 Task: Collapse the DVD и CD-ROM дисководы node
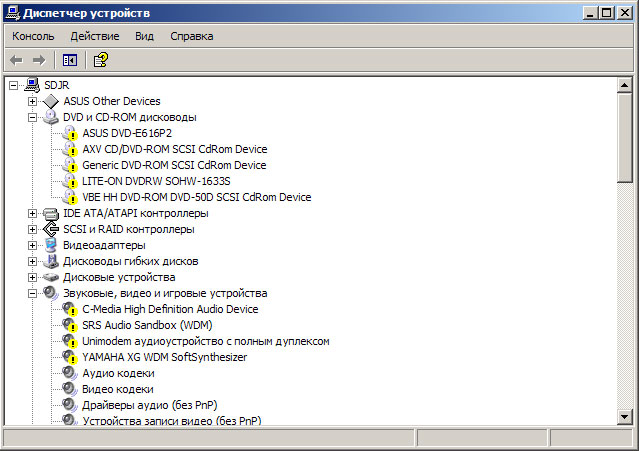tap(33, 117)
